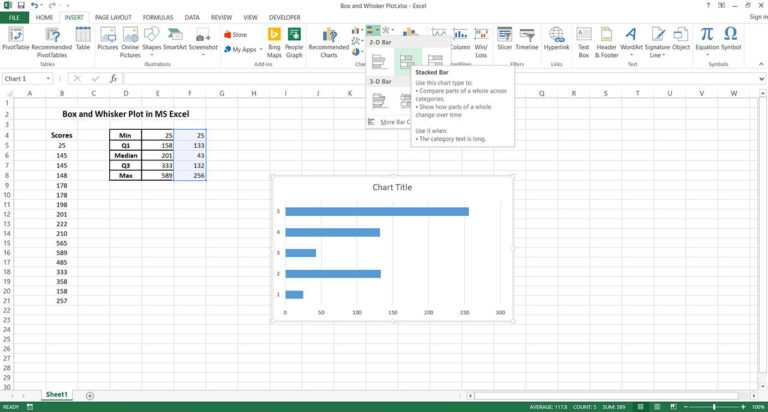
Task: Switch to the DEVELOPER tab
Action: 285,18
